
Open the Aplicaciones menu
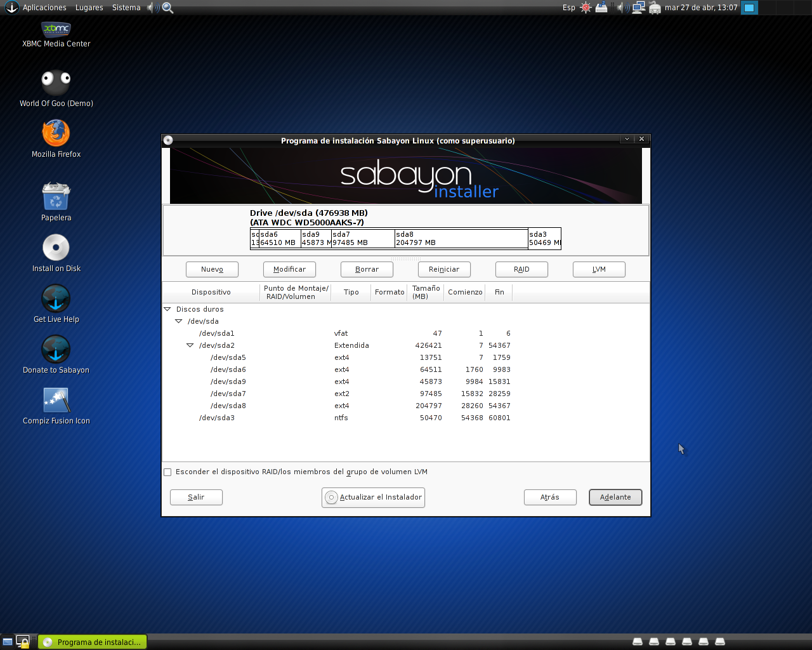click(44, 8)
